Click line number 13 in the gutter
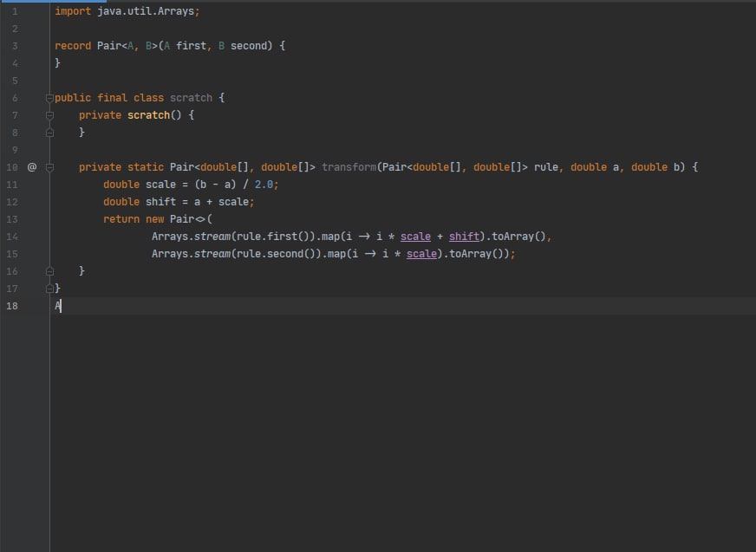Screen dimensions: 756x552 click(12, 219)
